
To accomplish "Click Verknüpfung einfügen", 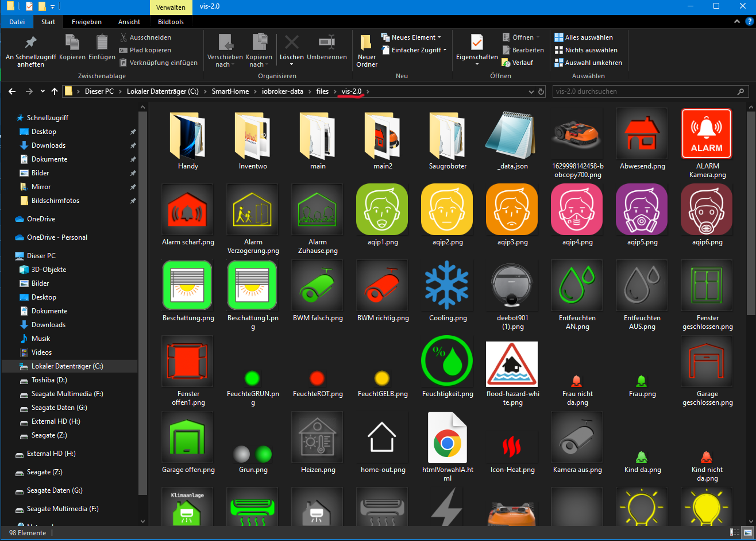I will click(x=158, y=63).
